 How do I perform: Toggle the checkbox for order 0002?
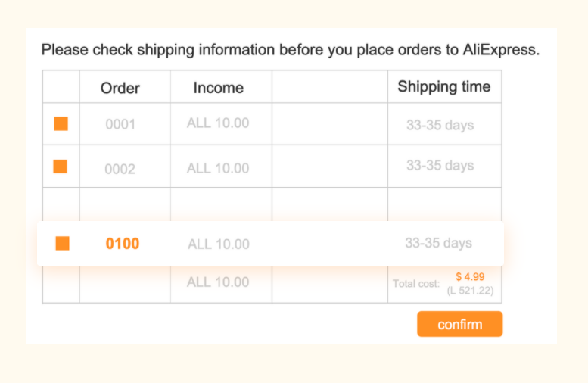(61, 167)
